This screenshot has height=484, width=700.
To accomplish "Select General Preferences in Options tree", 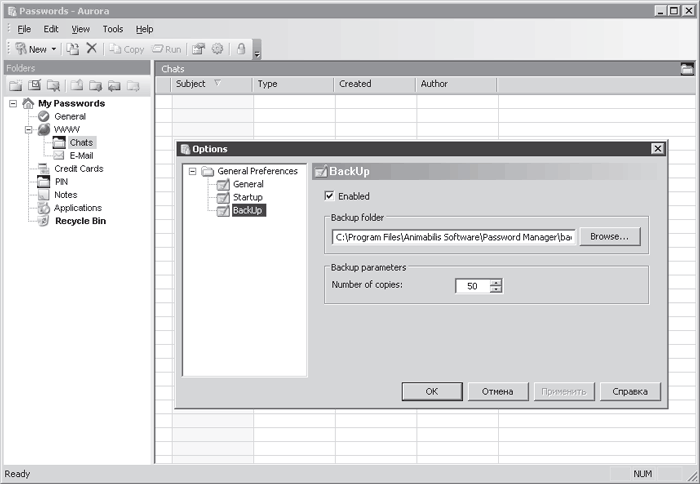I will click(257, 171).
